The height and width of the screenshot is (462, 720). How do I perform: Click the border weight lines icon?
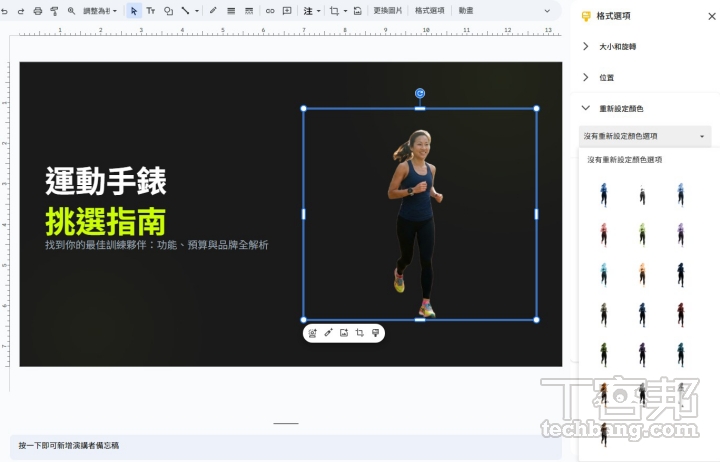coord(231,11)
